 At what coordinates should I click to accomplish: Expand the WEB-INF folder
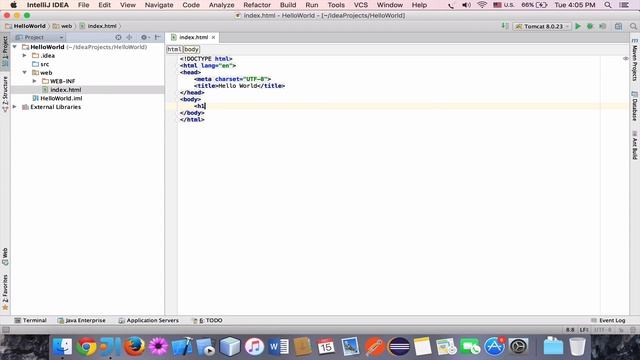click(x=35, y=81)
